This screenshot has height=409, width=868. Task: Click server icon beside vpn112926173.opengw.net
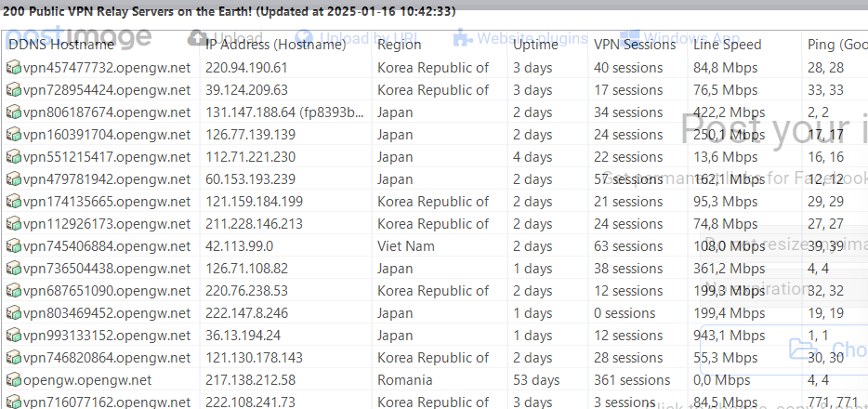[x=14, y=224]
